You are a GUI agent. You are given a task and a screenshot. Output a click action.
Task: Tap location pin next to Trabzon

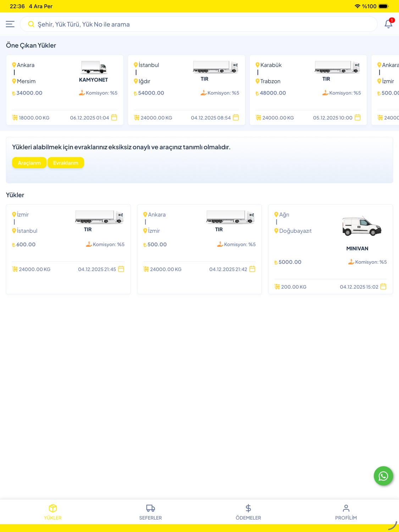coord(257,81)
